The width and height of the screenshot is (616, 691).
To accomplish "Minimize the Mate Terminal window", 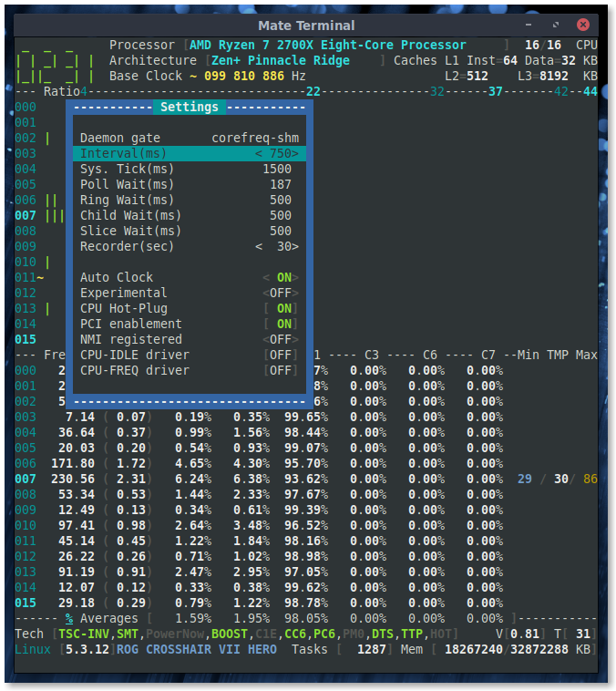I will (x=528, y=26).
